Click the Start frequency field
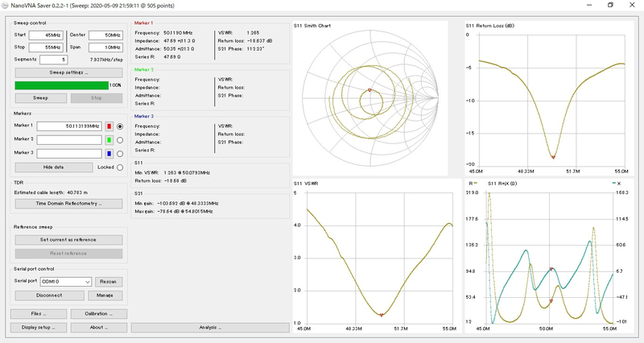This screenshot has height=343, width=644. pyautogui.click(x=46, y=35)
